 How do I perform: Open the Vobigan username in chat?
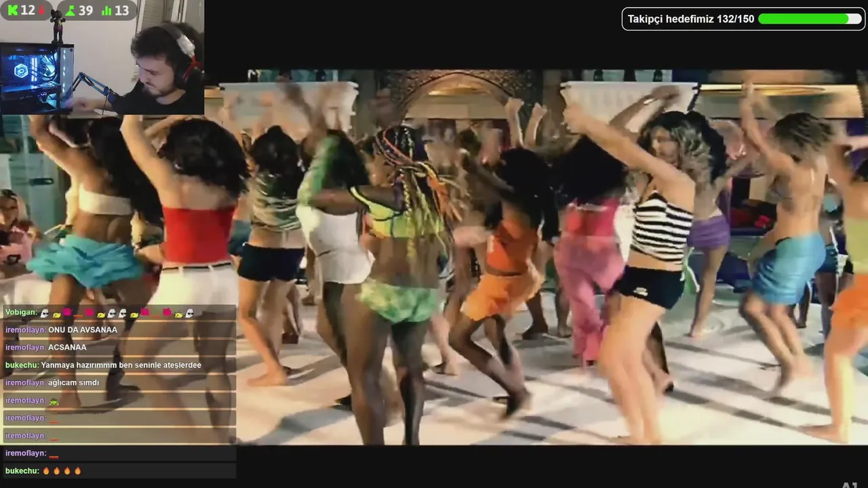coord(20,312)
